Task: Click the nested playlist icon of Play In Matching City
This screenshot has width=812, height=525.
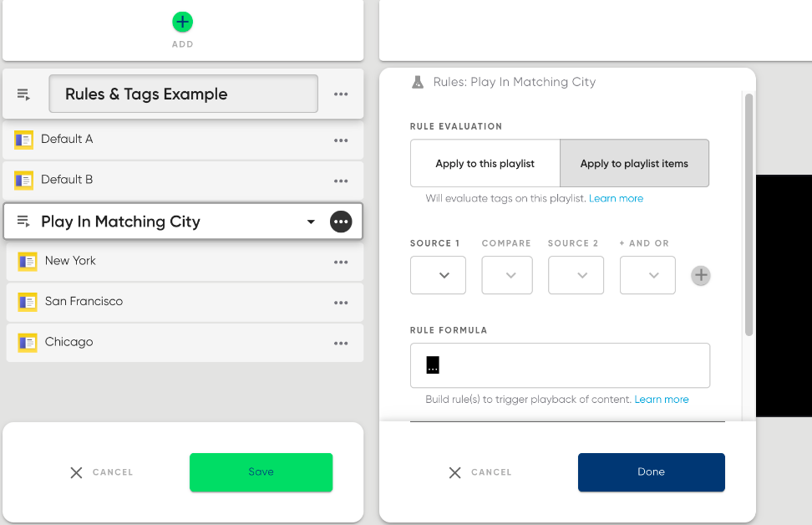Action: 23,222
